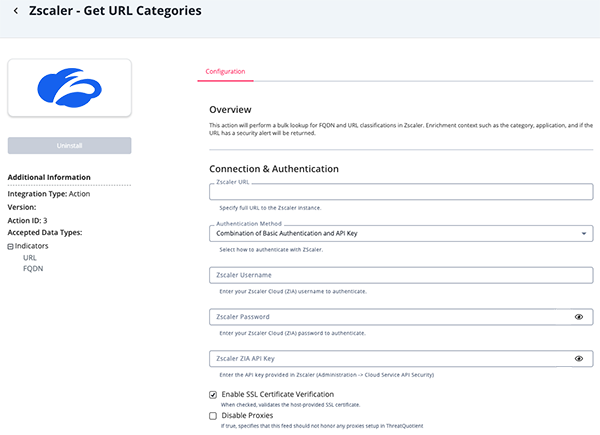The image size is (600, 435).
Task: Collapse the Indicators tree node
Action: 10,247
